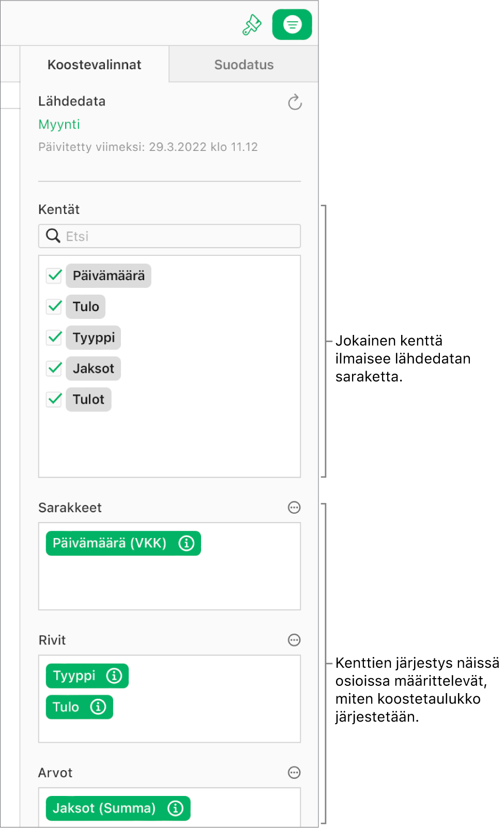Image resolution: width=504 pixels, height=828 pixels.
Task: Click the Etsi search field
Action: pyautogui.click(x=176, y=236)
